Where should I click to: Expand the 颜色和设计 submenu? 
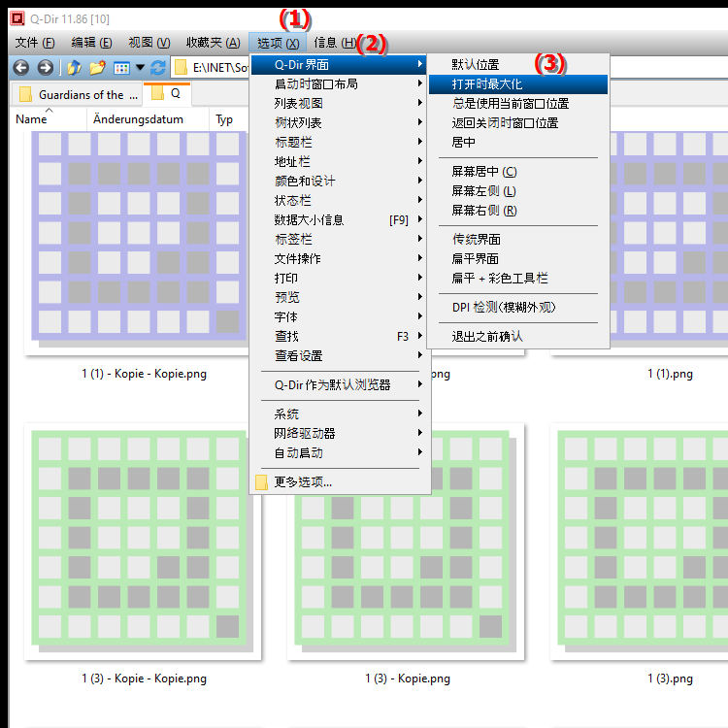click(340, 182)
